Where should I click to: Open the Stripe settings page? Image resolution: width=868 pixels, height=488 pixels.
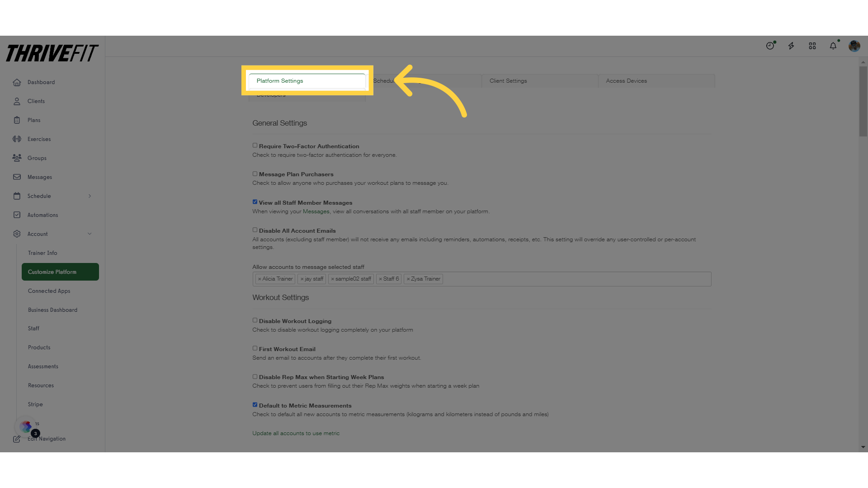[35, 404]
